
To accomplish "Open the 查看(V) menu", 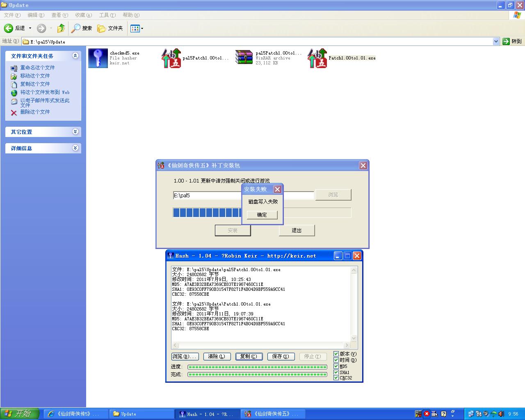I will (x=59, y=15).
